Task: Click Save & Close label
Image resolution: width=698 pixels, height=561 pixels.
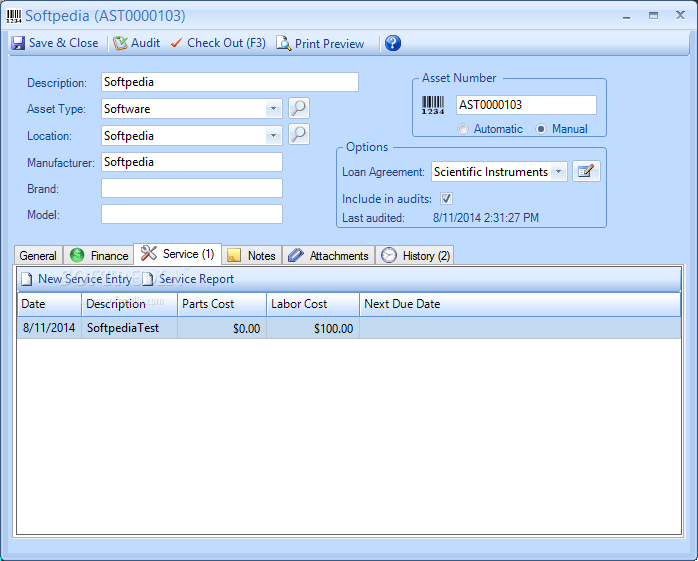Action: 64,43
